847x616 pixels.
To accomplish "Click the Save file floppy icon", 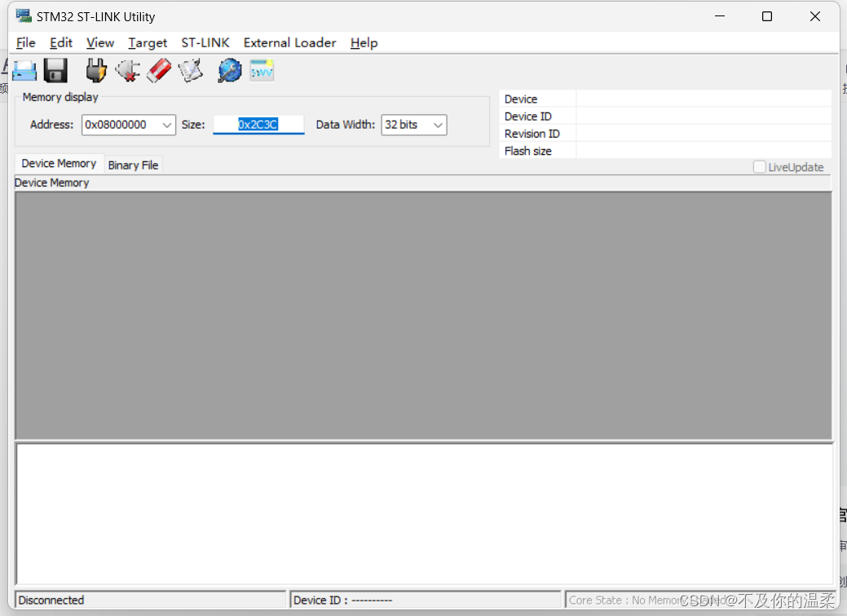I will tap(55, 71).
